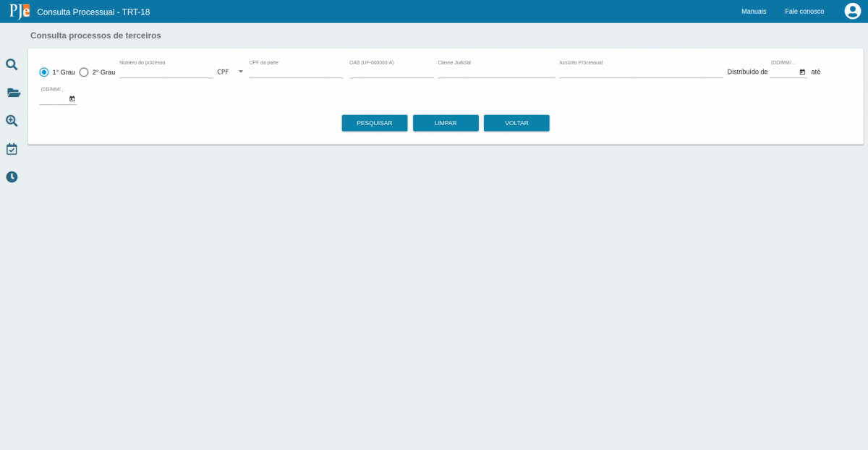Select the 1° Grau radio option

tap(44, 72)
